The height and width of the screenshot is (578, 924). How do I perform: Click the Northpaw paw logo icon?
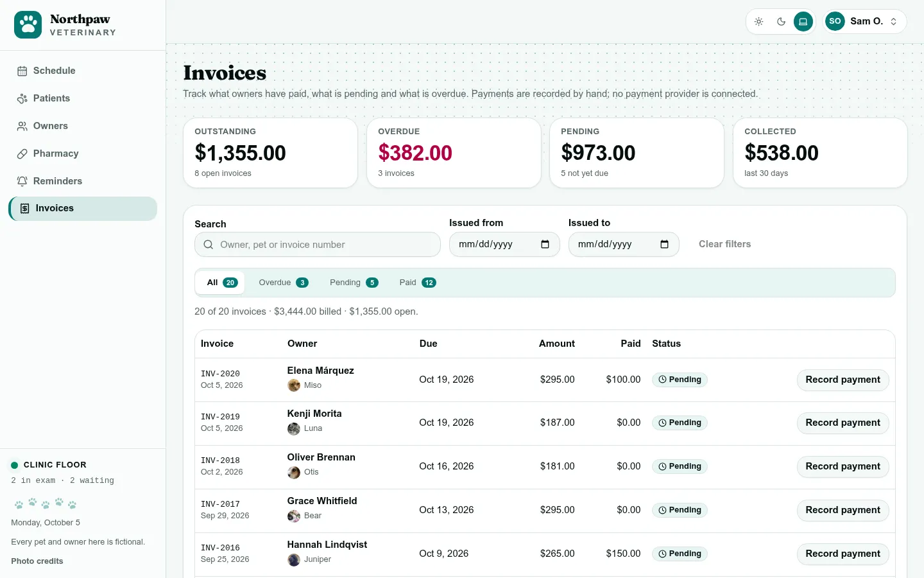click(x=28, y=25)
